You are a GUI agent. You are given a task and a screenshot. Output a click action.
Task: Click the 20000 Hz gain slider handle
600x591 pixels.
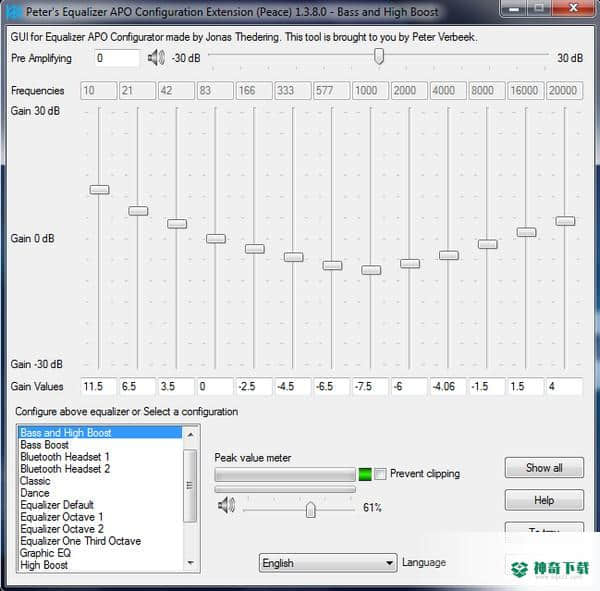(565, 221)
